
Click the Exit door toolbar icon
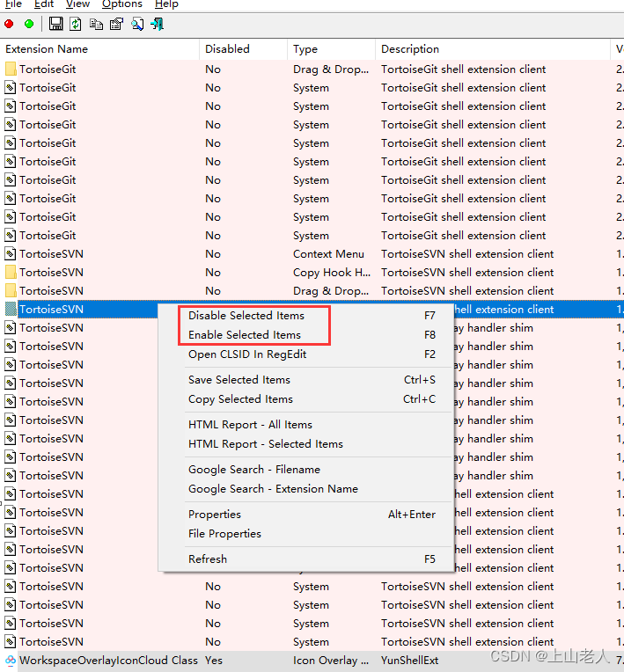[158, 24]
